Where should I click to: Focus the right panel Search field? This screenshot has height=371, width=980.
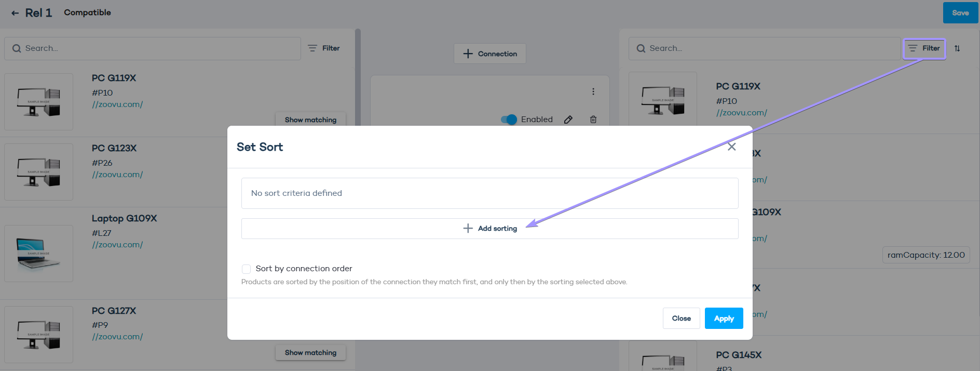(x=765, y=48)
